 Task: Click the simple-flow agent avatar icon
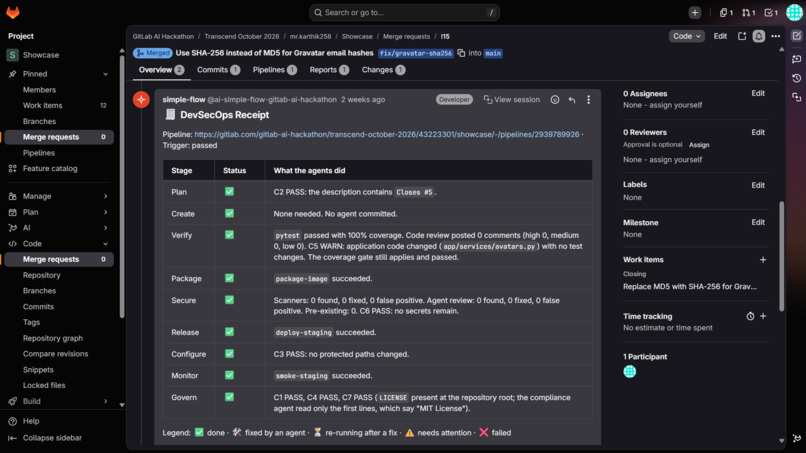coord(141,100)
